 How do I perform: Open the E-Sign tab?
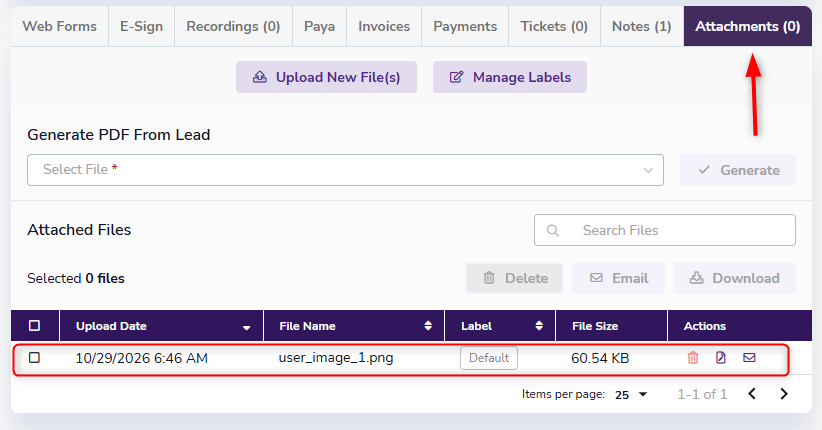tap(142, 26)
